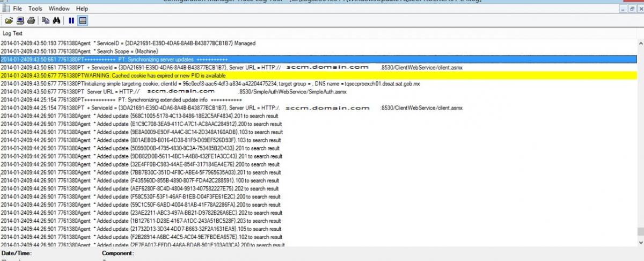Open the Tools menu
Viewport: 644px width, 261px height.
[x=35, y=9]
